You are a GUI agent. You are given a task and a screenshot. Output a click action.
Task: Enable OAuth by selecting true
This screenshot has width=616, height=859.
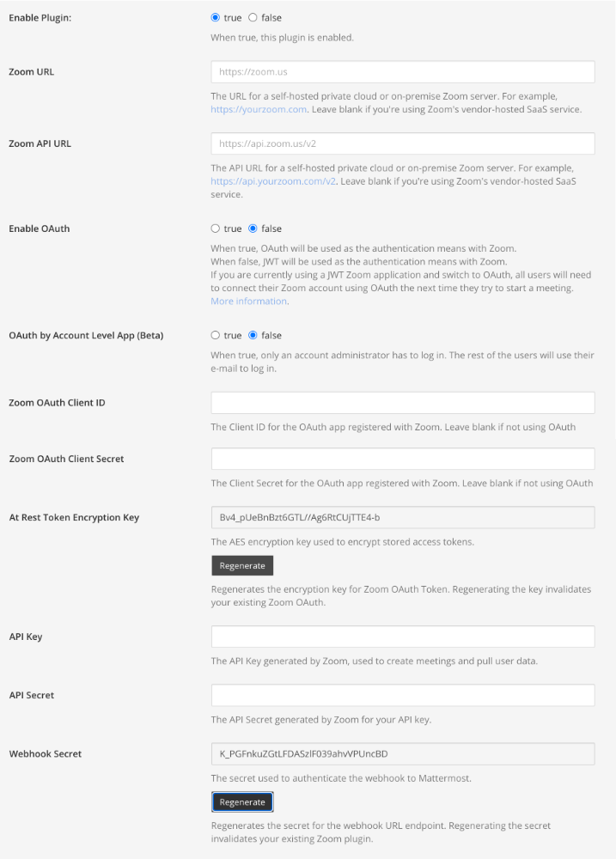tap(216, 229)
